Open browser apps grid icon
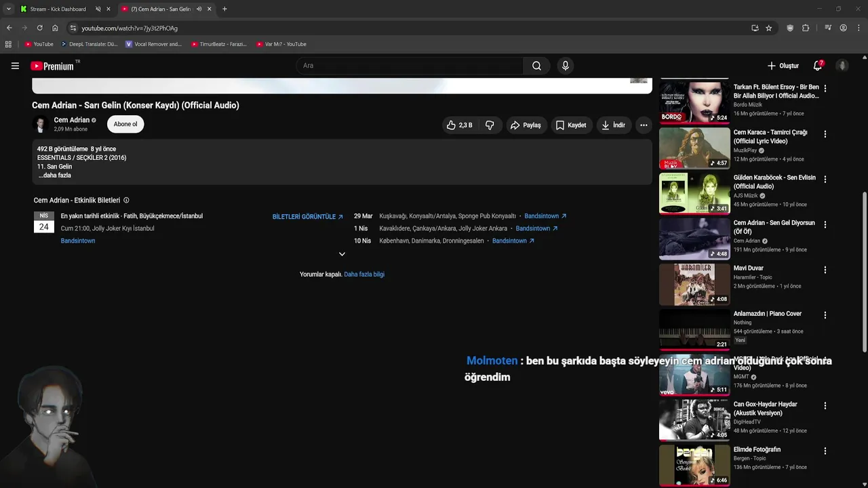 [x=8, y=44]
